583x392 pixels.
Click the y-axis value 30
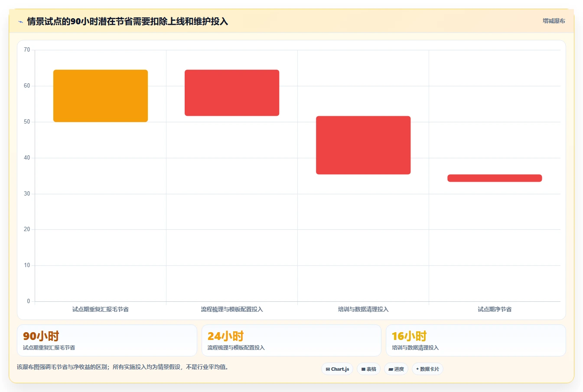coord(27,194)
